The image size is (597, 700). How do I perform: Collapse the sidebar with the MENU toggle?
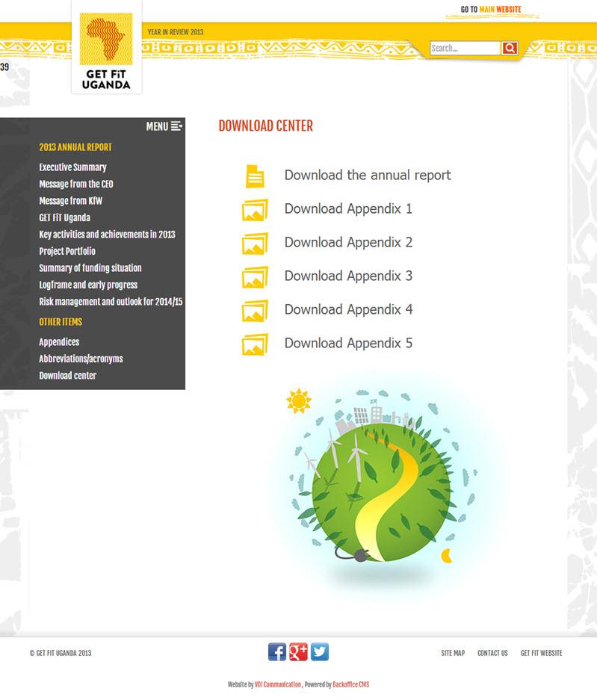pyautogui.click(x=164, y=126)
